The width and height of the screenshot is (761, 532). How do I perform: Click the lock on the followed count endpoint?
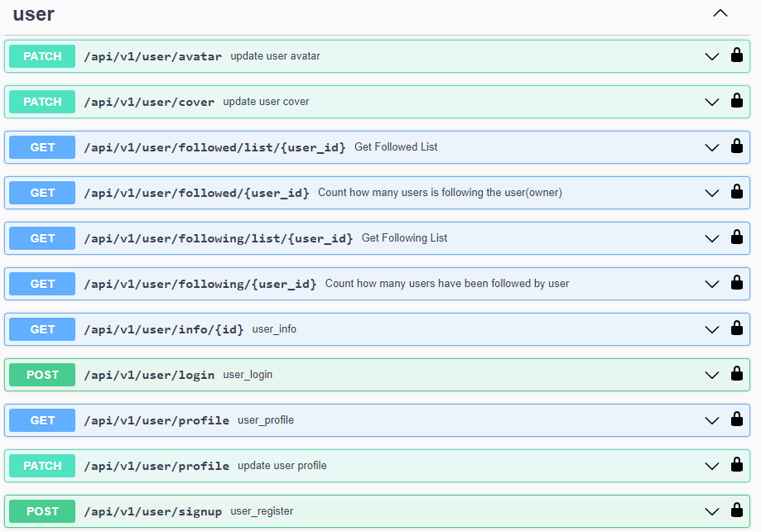[736, 193]
